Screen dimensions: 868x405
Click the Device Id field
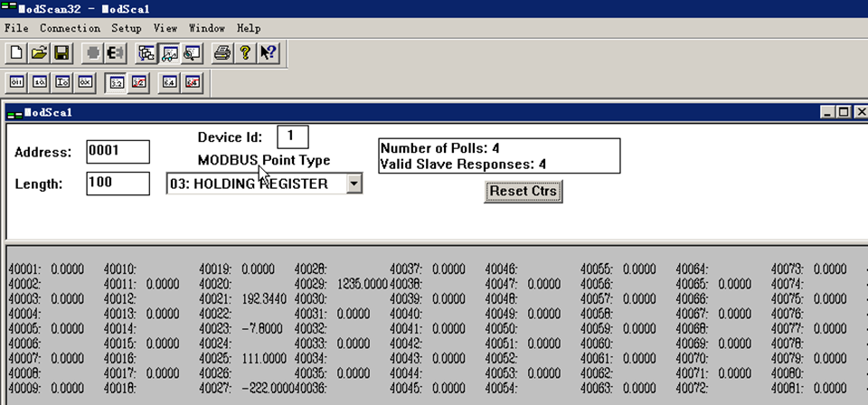(292, 137)
